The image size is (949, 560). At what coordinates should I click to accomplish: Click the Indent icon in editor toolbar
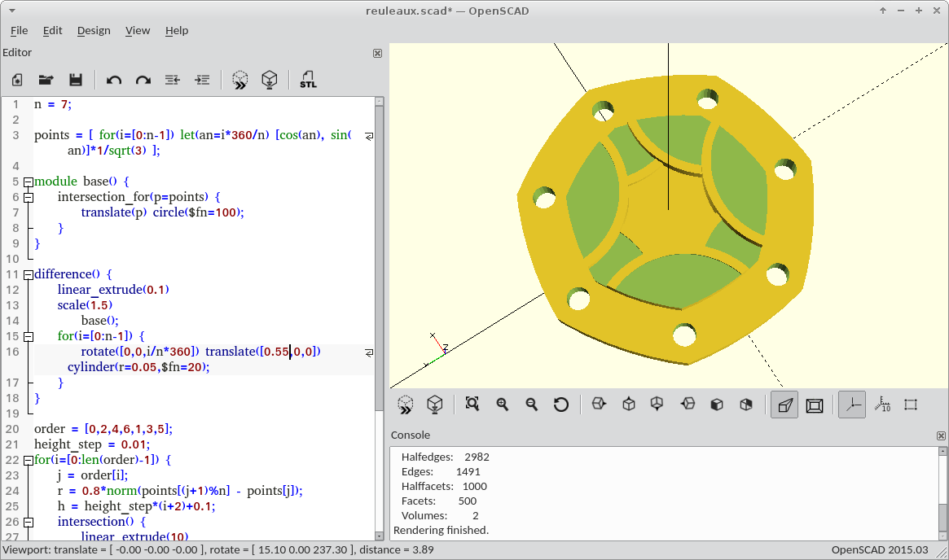[202, 80]
